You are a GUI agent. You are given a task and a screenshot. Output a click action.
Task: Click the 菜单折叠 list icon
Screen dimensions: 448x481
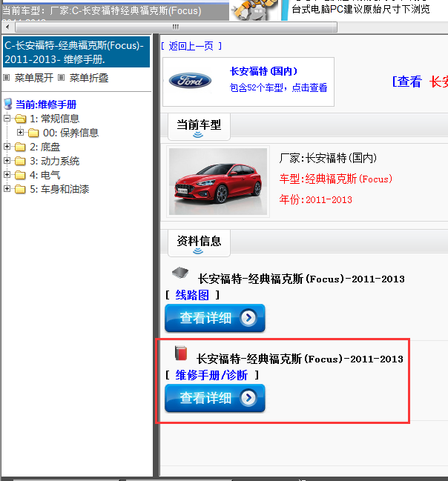(x=62, y=78)
